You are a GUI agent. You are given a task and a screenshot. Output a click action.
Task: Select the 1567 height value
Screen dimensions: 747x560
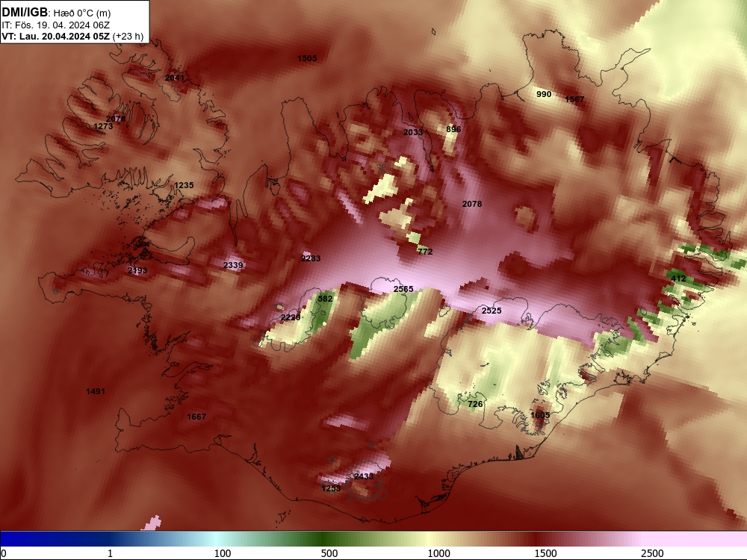pyautogui.click(x=574, y=99)
